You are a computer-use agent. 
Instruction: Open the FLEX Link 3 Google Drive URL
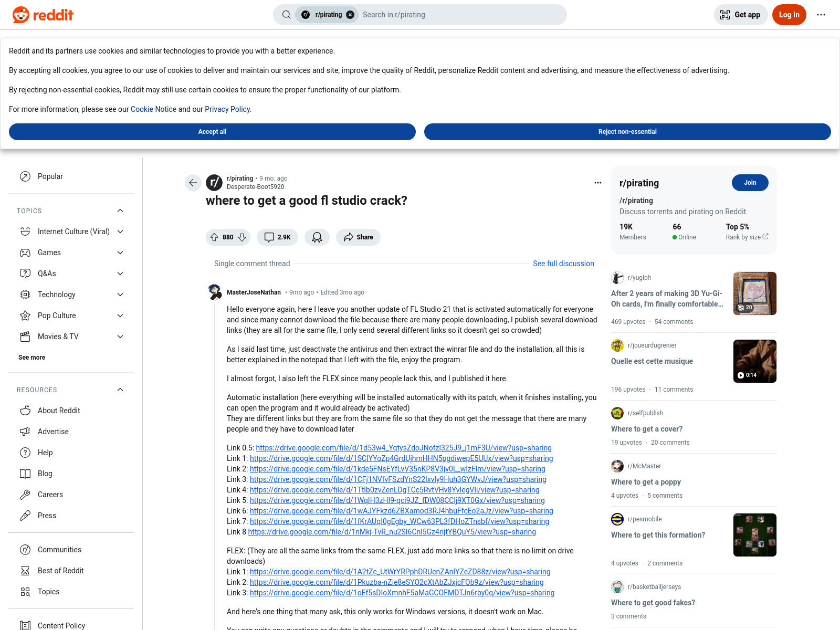coord(402,593)
